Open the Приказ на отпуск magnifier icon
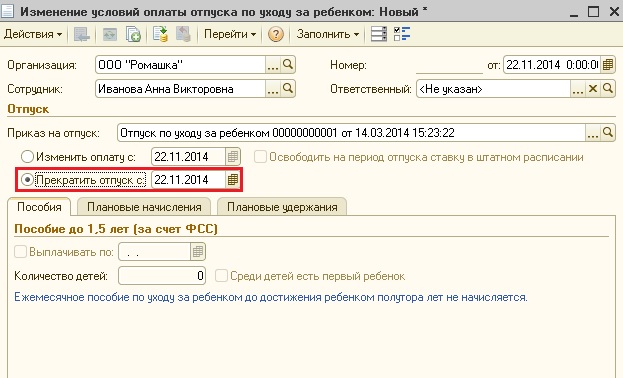 [608, 133]
